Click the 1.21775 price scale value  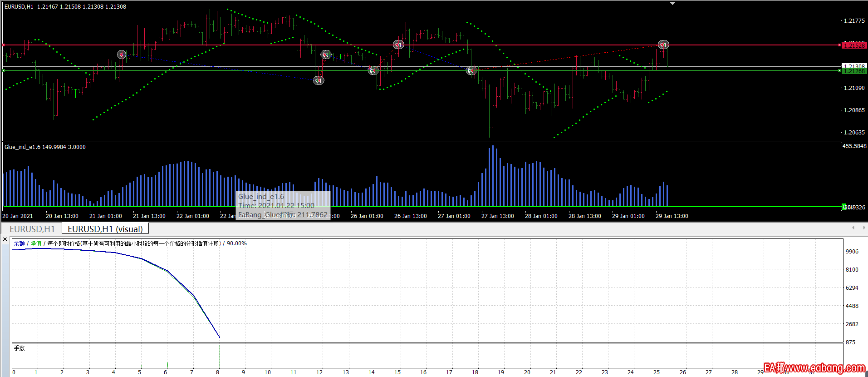[x=854, y=21]
